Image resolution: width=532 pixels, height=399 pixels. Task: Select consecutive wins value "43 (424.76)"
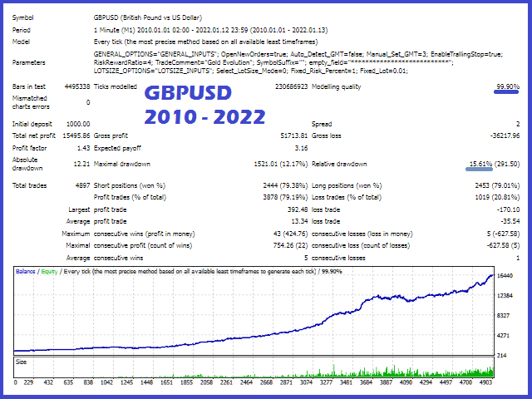click(290, 234)
